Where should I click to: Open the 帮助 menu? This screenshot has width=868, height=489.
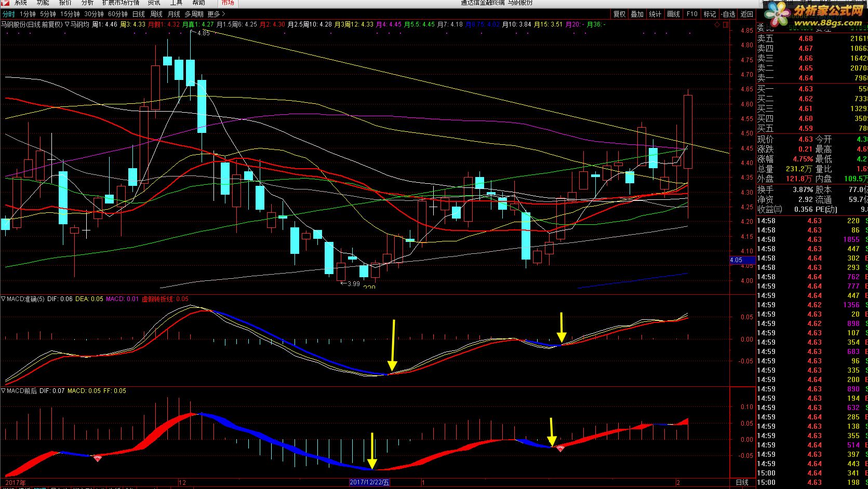click(x=199, y=3)
